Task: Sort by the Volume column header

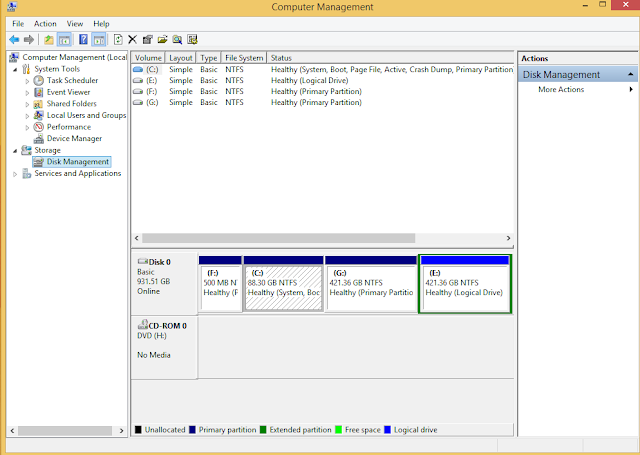Action: pos(148,58)
